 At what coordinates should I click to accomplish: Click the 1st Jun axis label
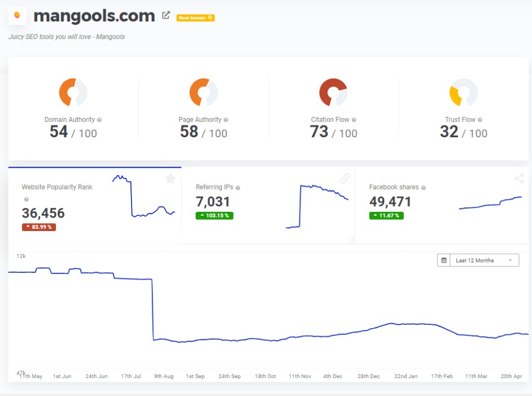pyautogui.click(x=62, y=376)
